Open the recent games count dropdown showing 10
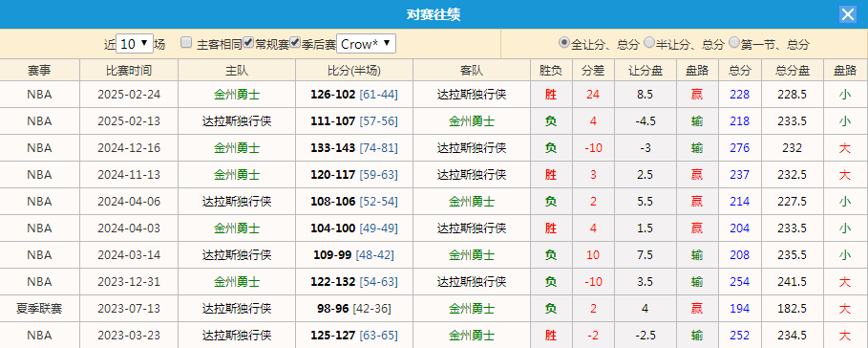The height and width of the screenshot is (348, 868). (x=135, y=44)
